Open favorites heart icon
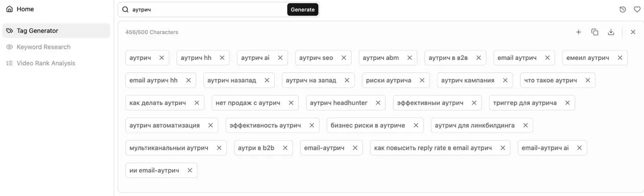The image size is (644, 196). point(637,10)
